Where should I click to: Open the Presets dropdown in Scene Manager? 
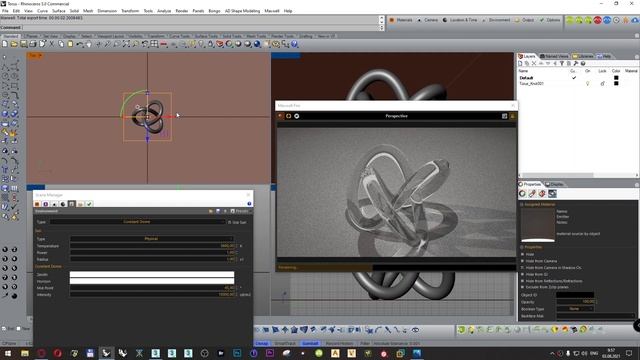pyautogui.click(x=239, y=211)
